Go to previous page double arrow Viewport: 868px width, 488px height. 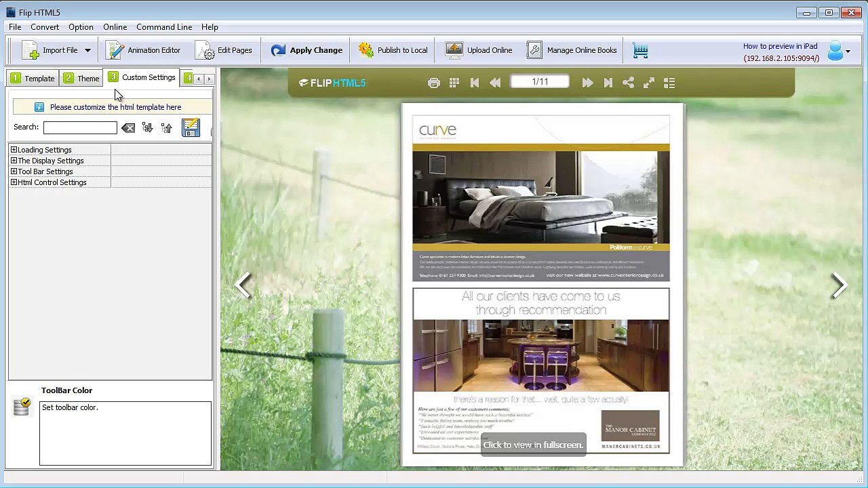495,83
